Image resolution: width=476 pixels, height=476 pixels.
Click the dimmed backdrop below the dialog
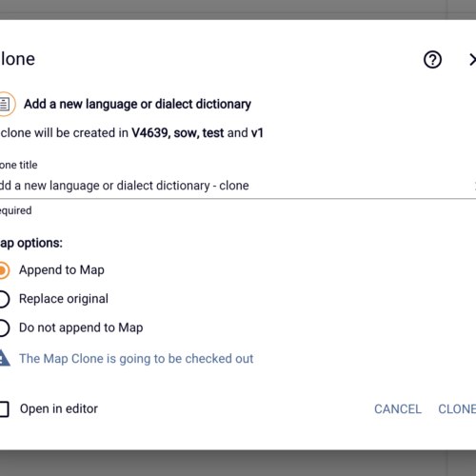[x=238, y=463]
